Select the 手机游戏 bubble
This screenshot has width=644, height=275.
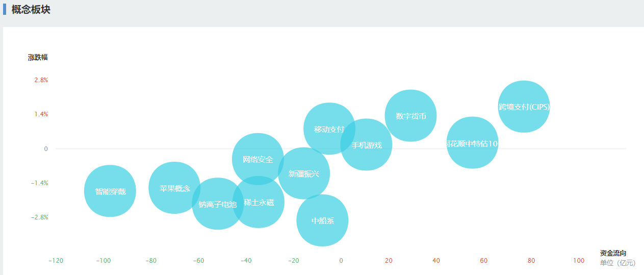366,144
